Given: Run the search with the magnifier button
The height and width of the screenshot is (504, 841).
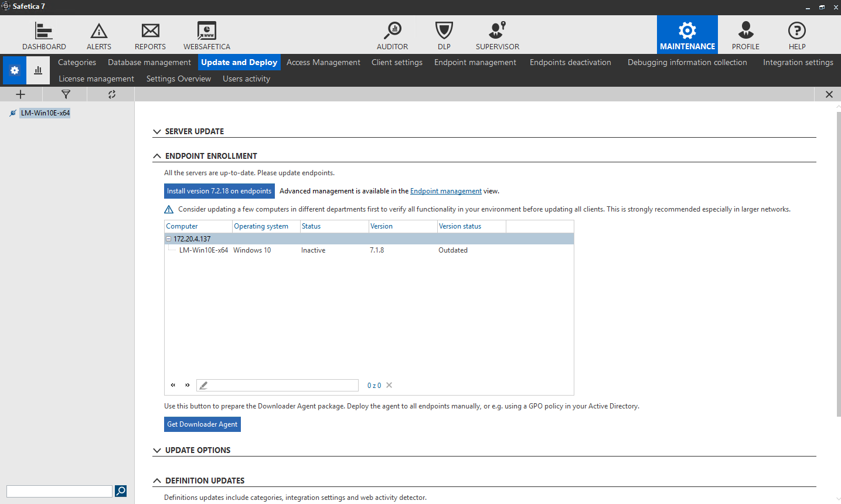Looking at the screenshot, I should point(121,491).
